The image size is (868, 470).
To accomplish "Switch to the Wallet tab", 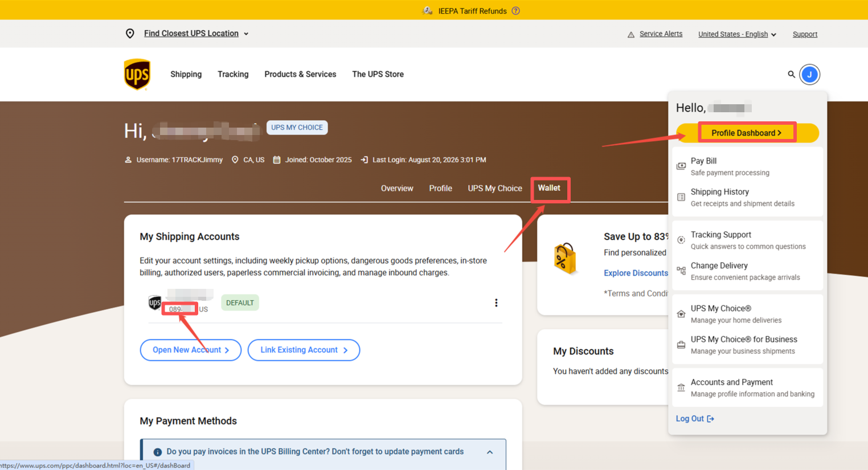I will click(x=549, y=188).
